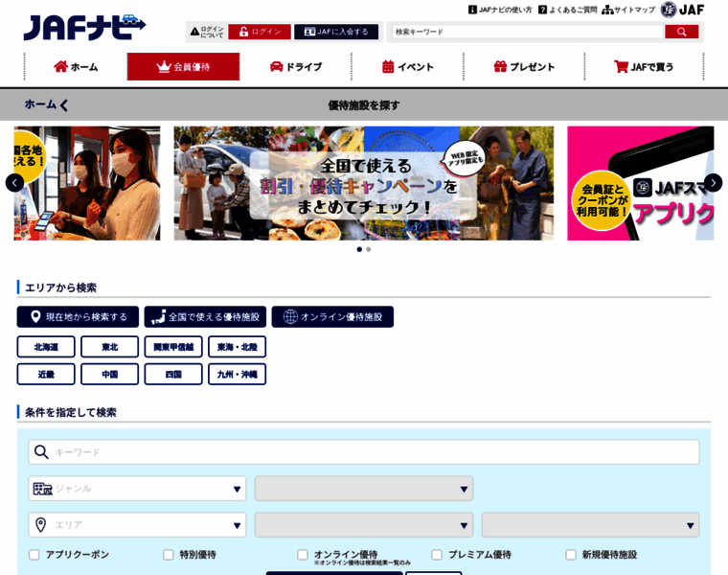The height and width of the screenshot is (575, 728).
Task: Choose the 東海・北陸 area button
Action: pos(238,347)
